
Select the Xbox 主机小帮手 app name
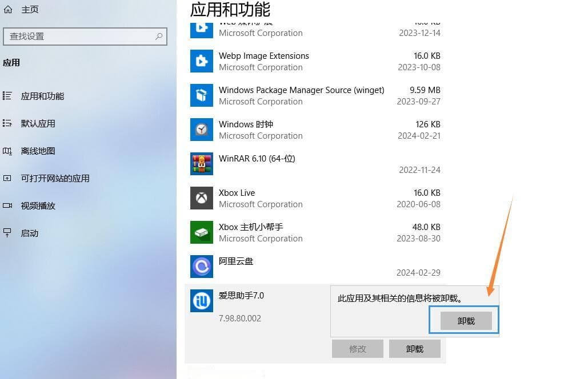(x=251, y=227)
